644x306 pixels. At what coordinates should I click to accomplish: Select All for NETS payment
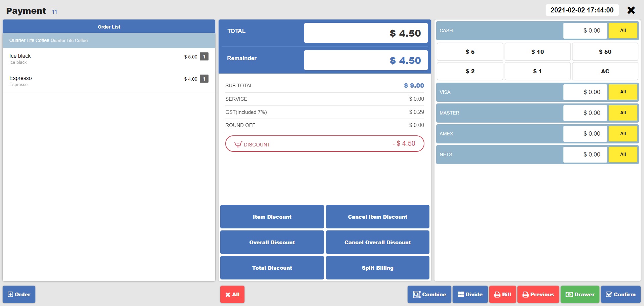tap(623, 154)
